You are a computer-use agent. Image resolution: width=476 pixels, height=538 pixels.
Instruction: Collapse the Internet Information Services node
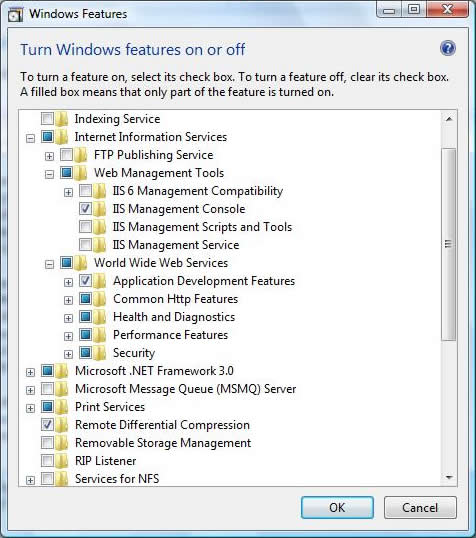(31, 139)
